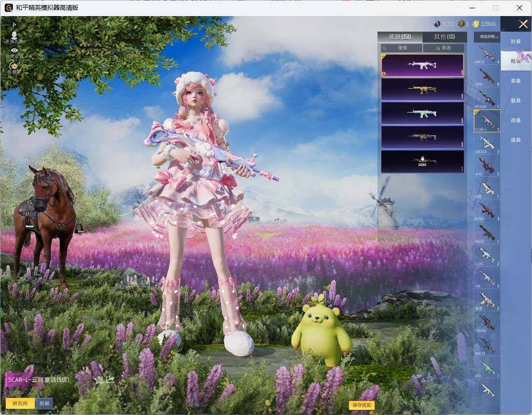Choose the AKM weapon icon
The height and width of the screenshot is (415, 532).
point(487,76)
